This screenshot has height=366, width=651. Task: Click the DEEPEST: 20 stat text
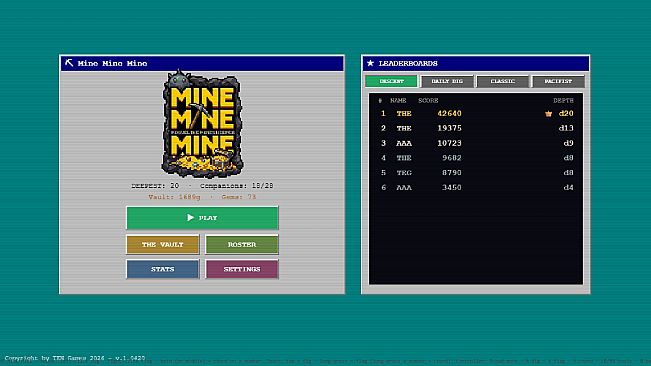pos(155,186)
